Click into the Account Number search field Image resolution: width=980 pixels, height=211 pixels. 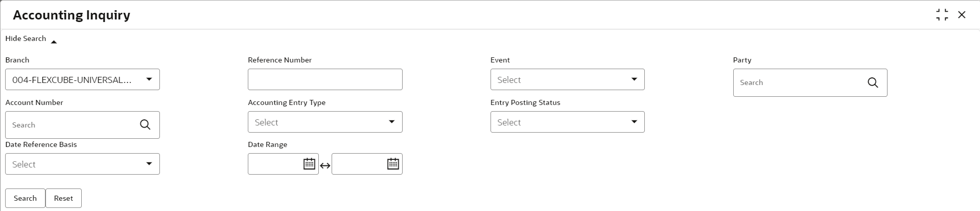(73, 125)
